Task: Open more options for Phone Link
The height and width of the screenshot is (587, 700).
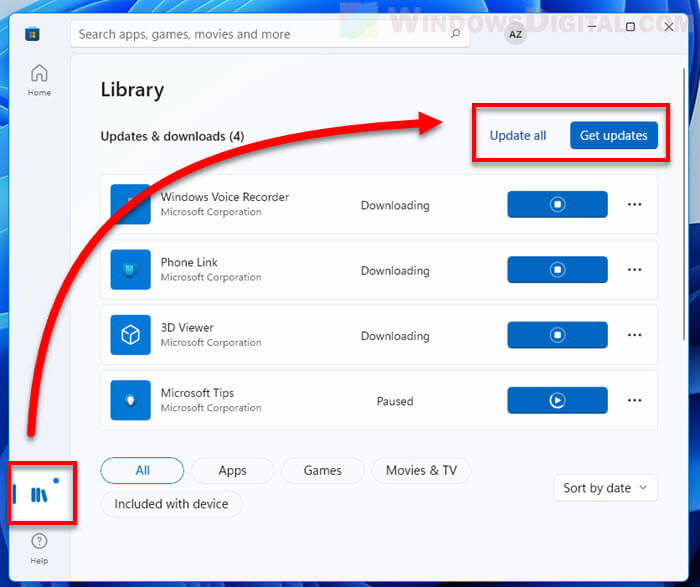Action: pos(634,270)
